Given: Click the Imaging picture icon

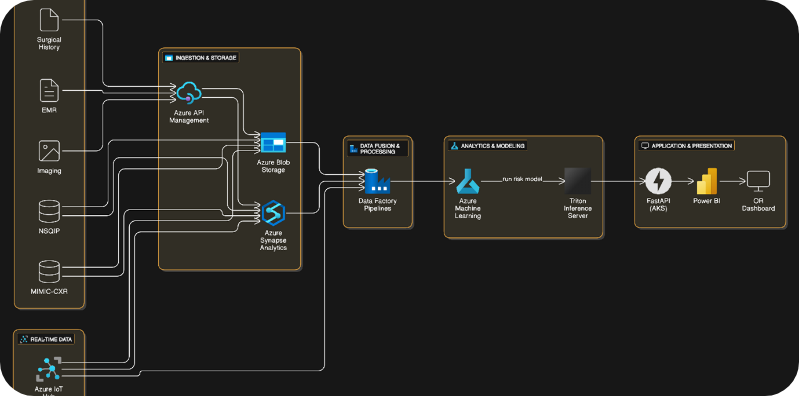Looking at the screenshot, I should click(49, 151).
